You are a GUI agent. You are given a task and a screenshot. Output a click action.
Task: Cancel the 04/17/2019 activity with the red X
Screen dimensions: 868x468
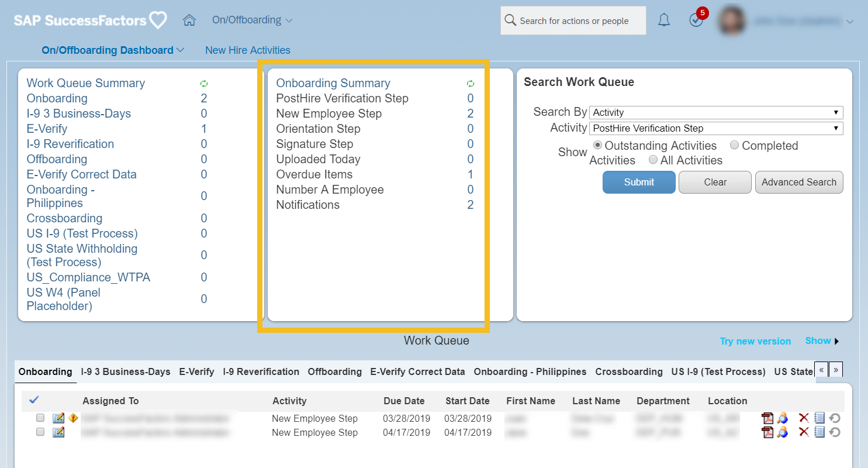[x=804, y=432]
